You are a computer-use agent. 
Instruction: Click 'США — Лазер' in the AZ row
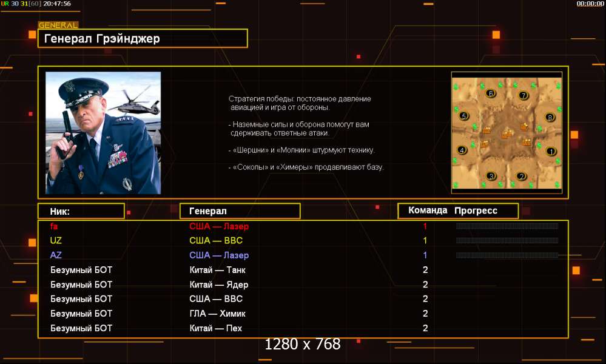(x=219, y=255)
